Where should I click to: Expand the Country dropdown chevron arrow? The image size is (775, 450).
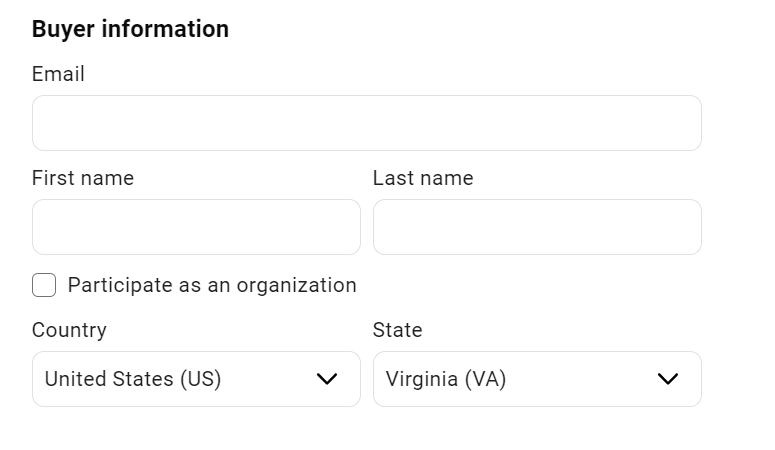pyautogui.click(x=327, y=379)
